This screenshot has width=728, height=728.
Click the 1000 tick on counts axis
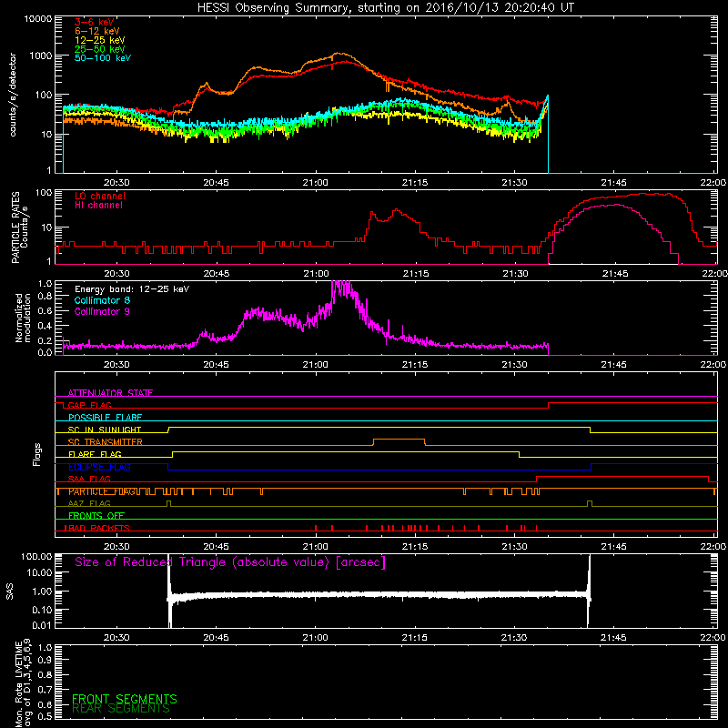[41, 56]
